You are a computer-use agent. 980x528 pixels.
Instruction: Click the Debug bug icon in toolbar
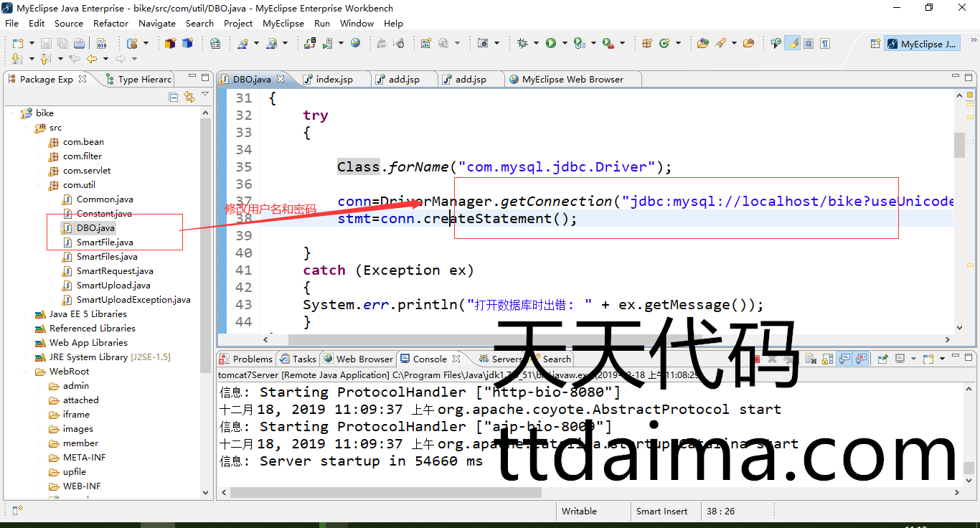pyautogui.click(x=522, y=44)
